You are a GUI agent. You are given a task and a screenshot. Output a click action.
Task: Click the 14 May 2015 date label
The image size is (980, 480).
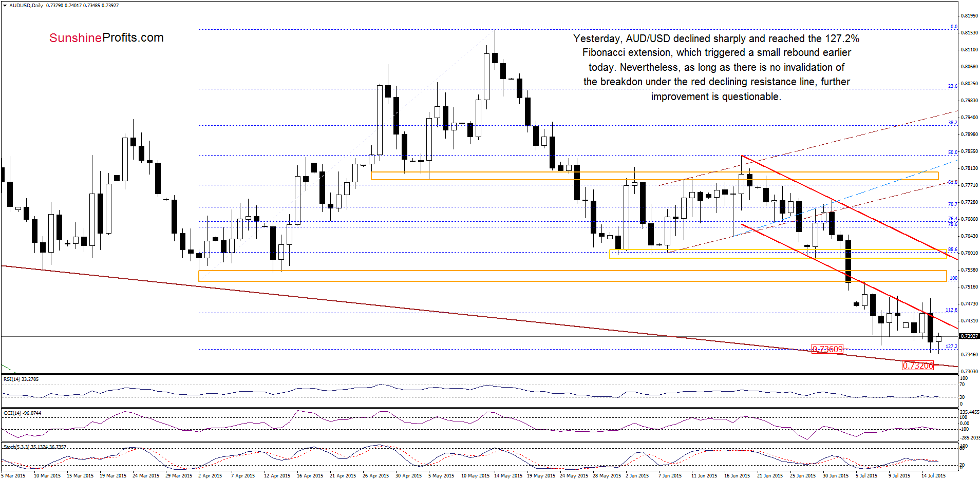click(507, 476)
